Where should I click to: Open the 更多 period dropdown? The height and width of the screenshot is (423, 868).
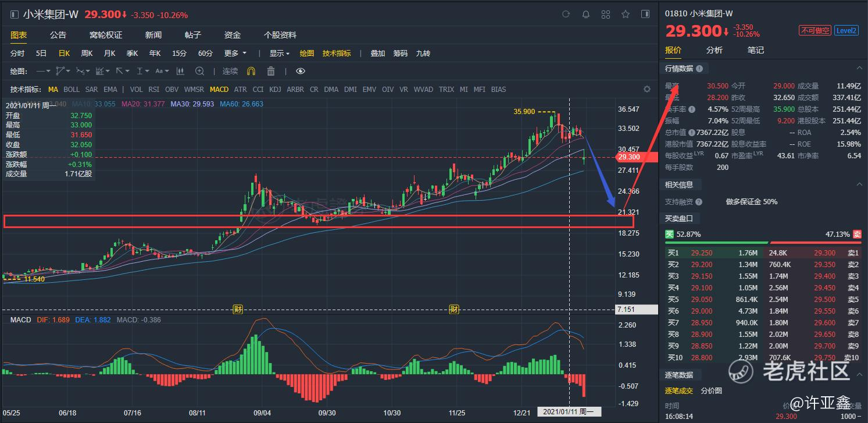point(235,54)
